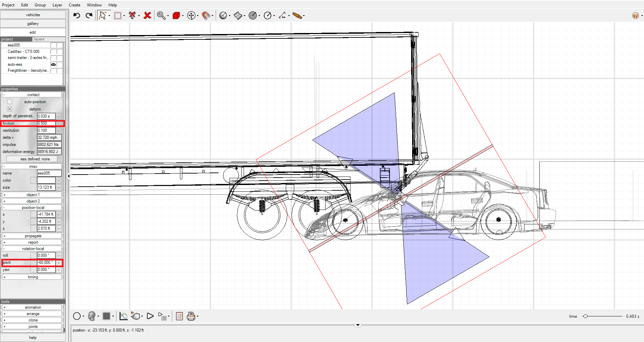
Task: Toggle first box for Cadillac - CTS 005
Action: (53, 52)
